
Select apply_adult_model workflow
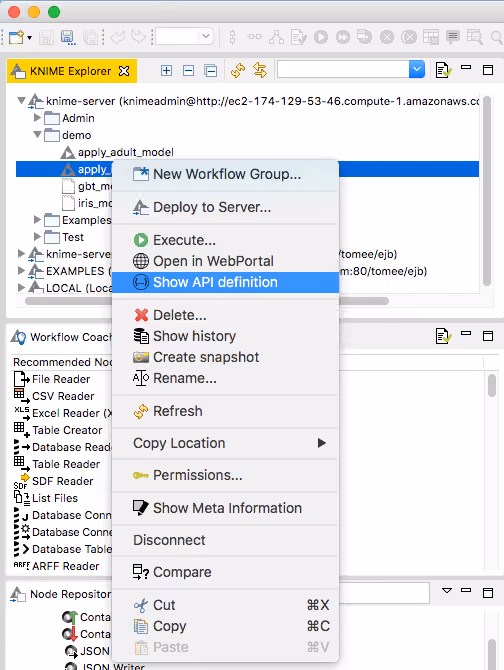pyautogui.click(x=125, y=152)
